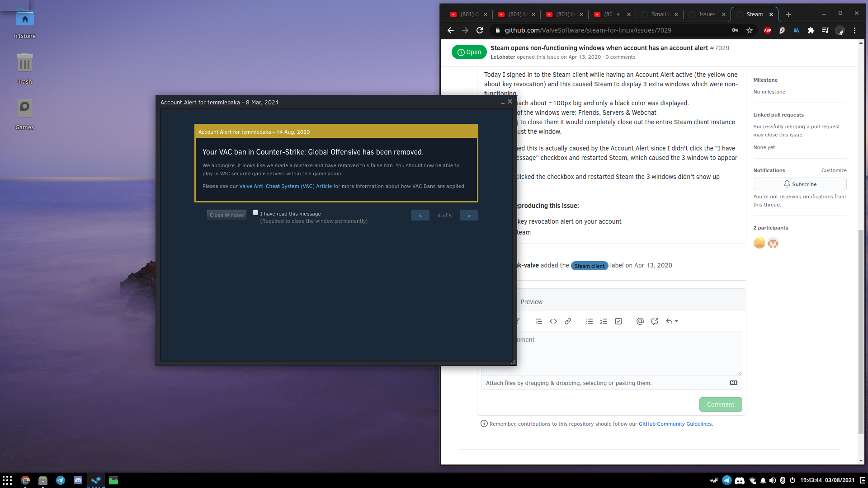Viewport: 868px width, 488px height.
Task: Click the next arrow to navigate alert messages
Action: 468,215
